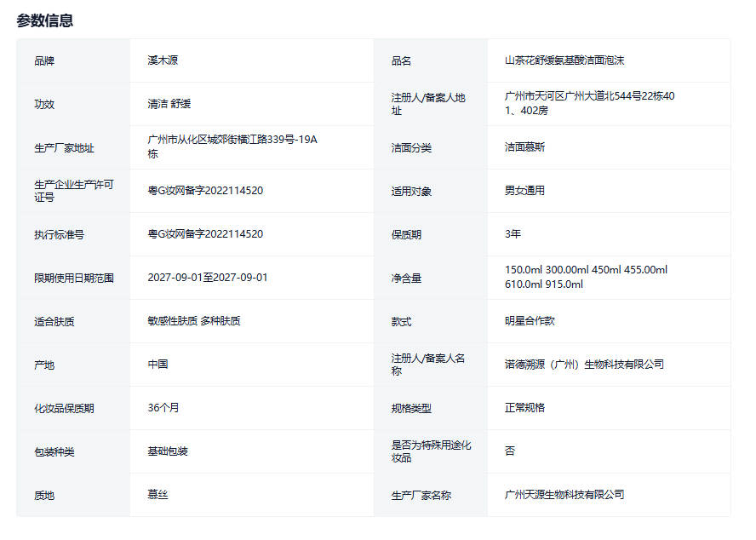
Task: Click the product name 山茶花舒缓氨基酸洁面泡沫
Action: click(x=564, y=60)
